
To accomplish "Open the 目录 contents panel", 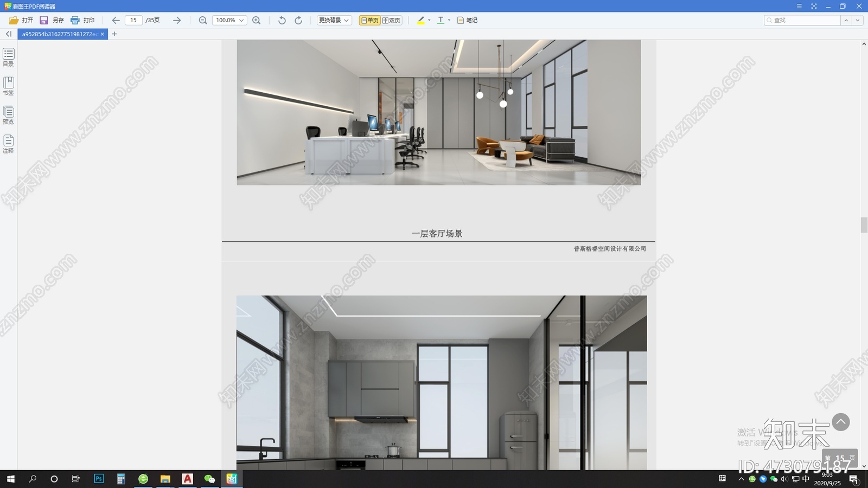I will pyautogui.click(x=8, y=57).
